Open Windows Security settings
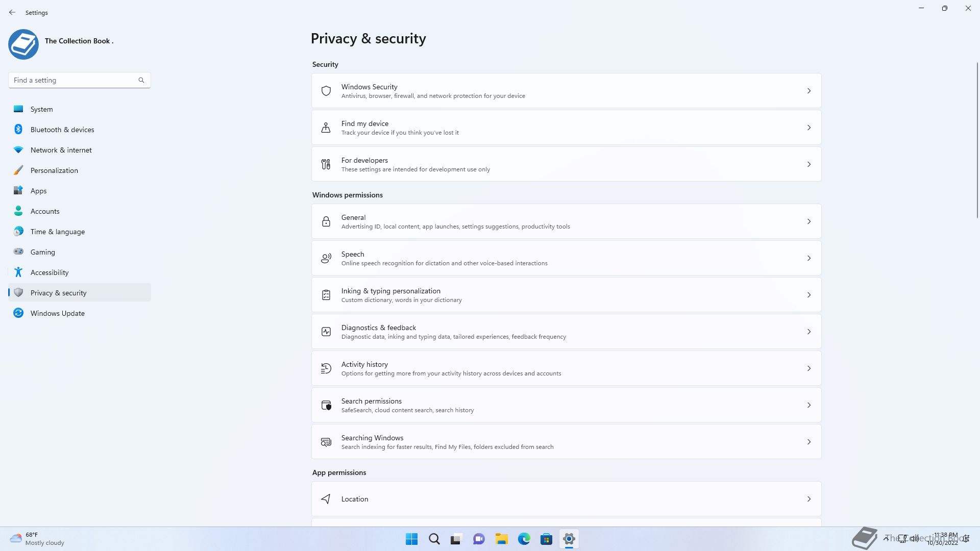This screenshot has width=980, height=551. (567, 91)
